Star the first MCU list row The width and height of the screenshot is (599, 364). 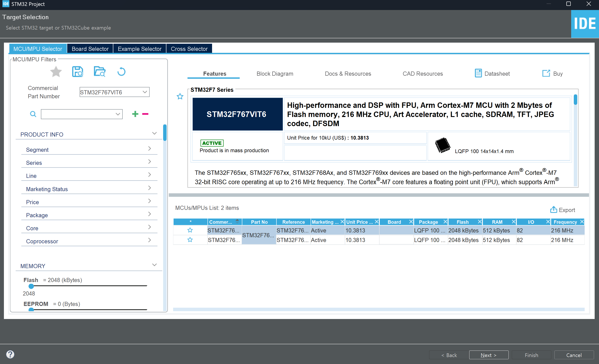pyautogui.click(x=190, y=230)
